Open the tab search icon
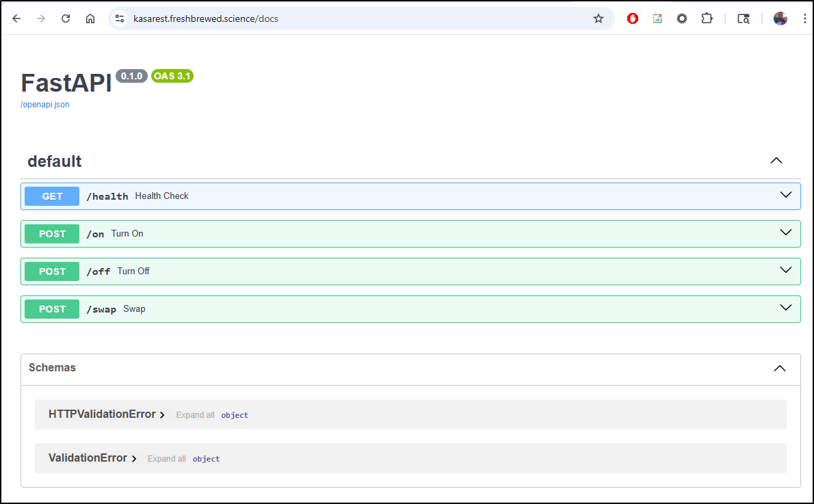 click(744, 18)
